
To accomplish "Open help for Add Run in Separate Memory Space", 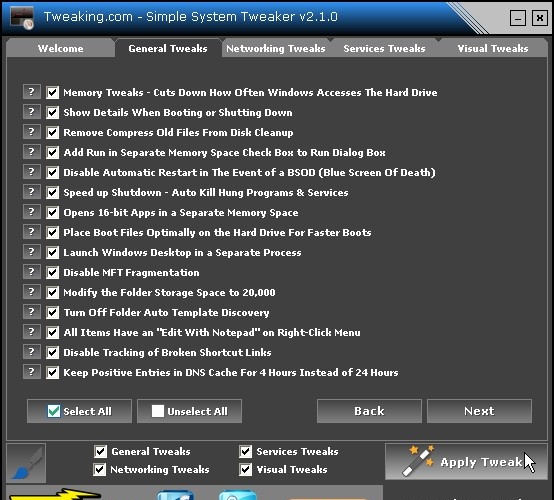I will click(31, 152).
